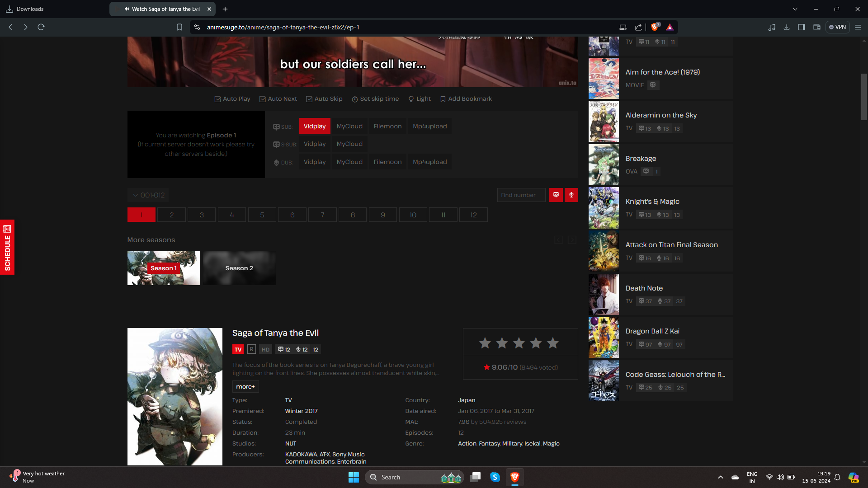Open Attack on Titan Final Season

click(x=660, y=251)
